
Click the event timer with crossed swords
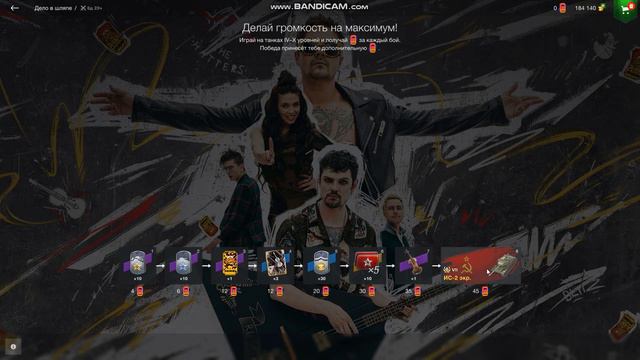[91, 8]
